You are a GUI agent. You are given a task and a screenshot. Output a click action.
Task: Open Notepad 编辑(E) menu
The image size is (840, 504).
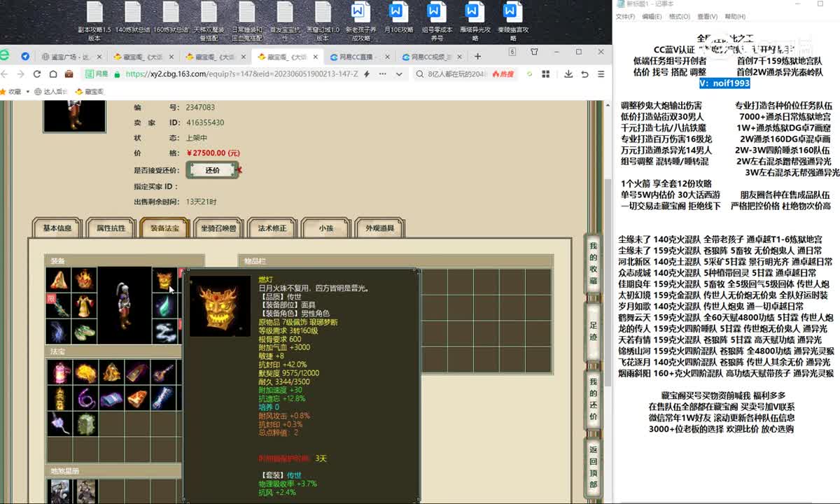(x=652, y=16)
